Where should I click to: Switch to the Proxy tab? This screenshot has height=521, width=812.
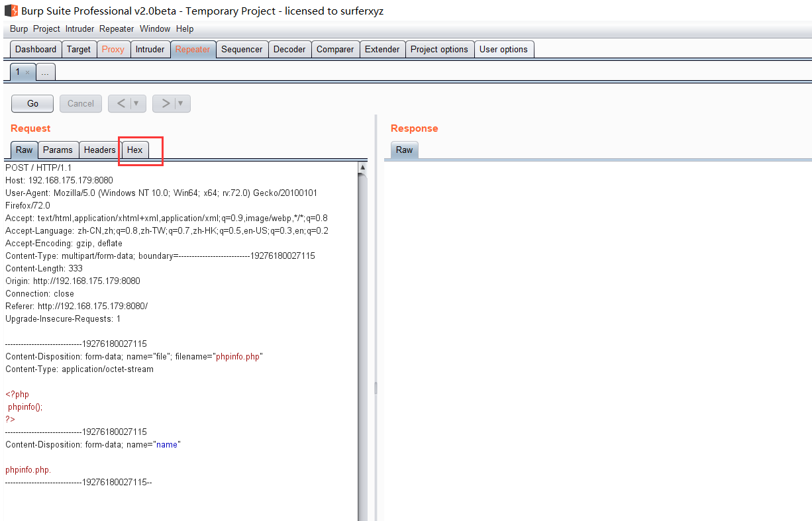coord(113,50)
